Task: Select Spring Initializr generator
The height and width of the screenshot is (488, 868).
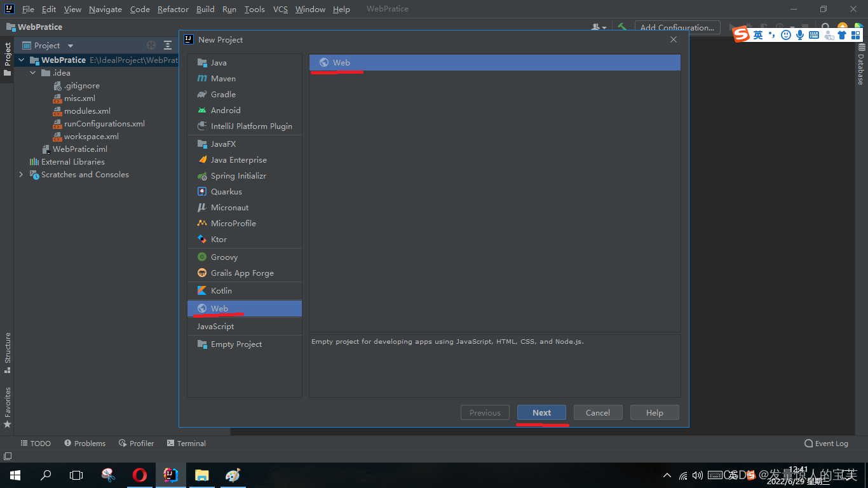Action: [x=245, y=175]
